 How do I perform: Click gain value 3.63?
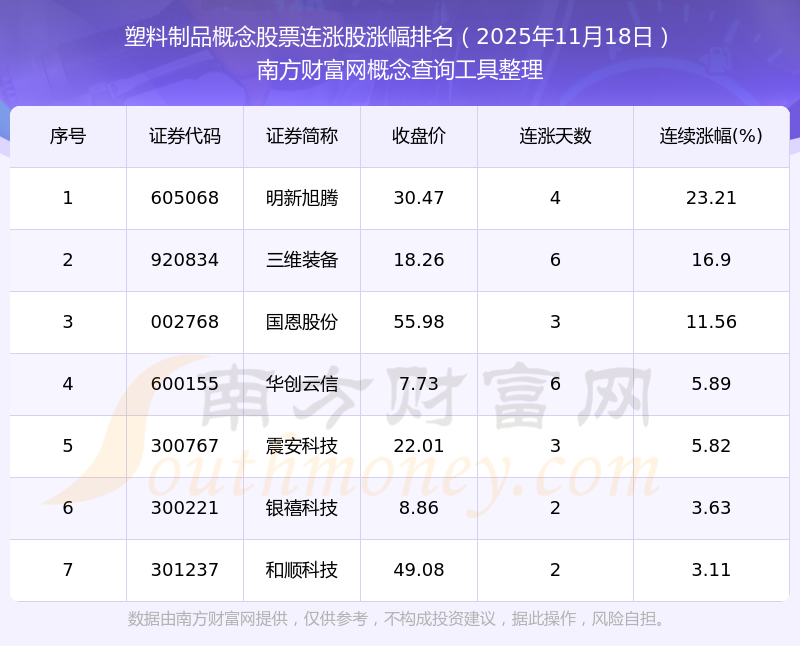711,508
